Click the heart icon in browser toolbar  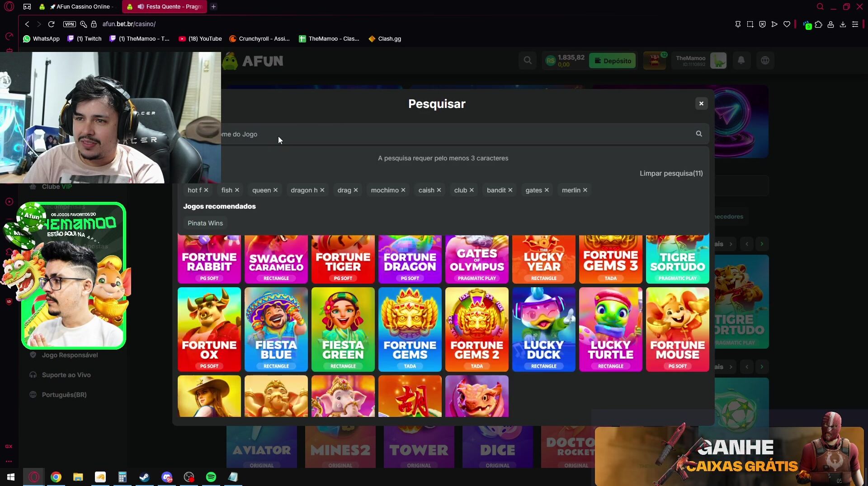(x=787, y=24)
